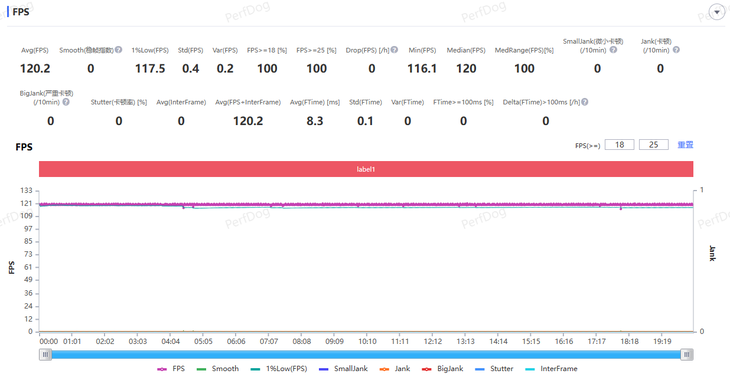Screen dimensions: 730x377
Task: Toggle Smooth series in chart legend
Action: tap(218, 369)
